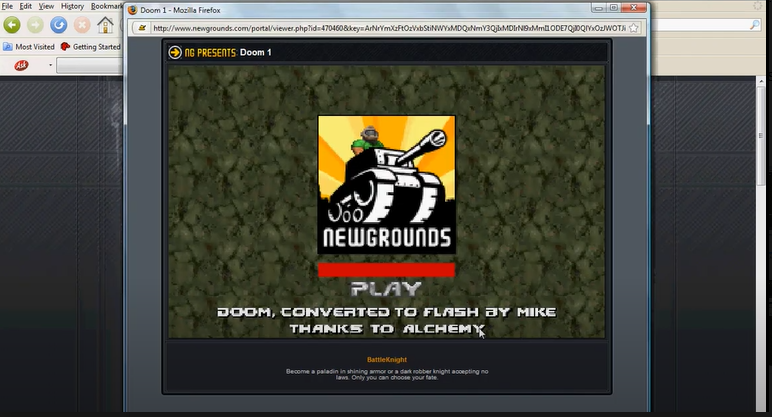Open the Most Visited bookmarks folder
This screenshot has width=772, height=417.
(x=29, y=47)
